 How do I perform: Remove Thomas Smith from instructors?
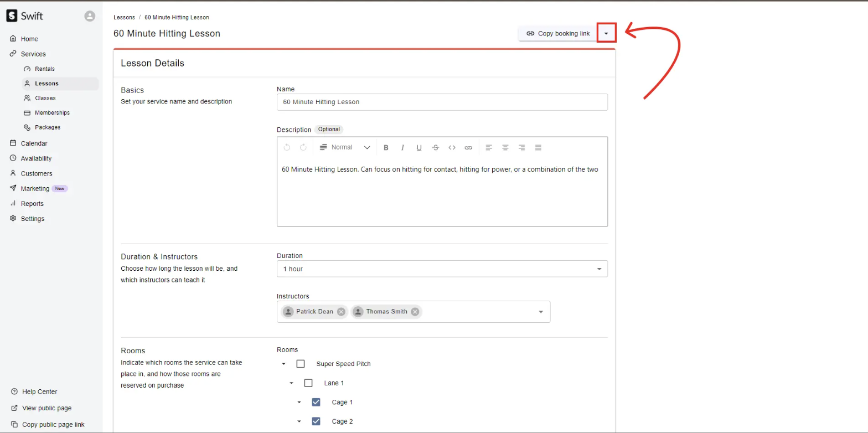(415, 312)
